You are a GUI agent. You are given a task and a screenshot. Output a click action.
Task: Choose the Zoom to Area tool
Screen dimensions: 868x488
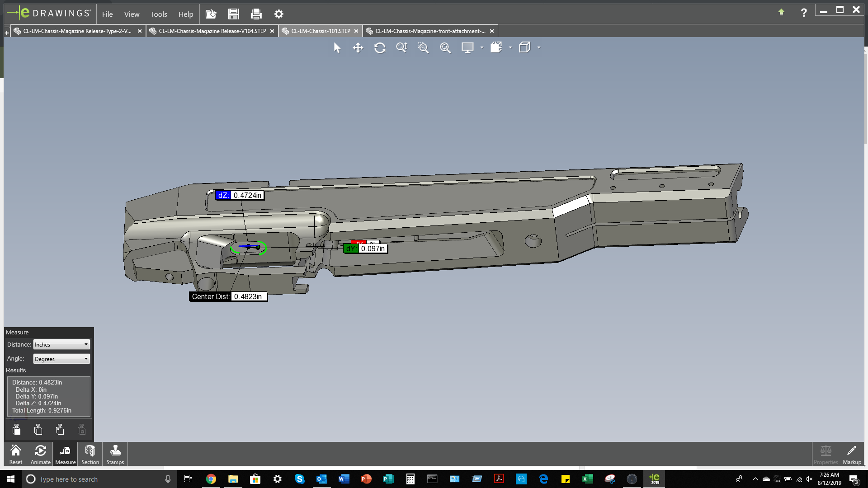coord(423,48)
